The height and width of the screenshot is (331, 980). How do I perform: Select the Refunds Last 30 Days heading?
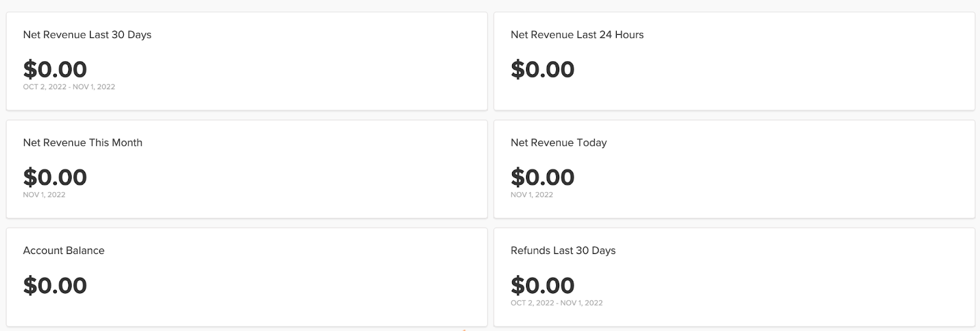tap(563, 251)
